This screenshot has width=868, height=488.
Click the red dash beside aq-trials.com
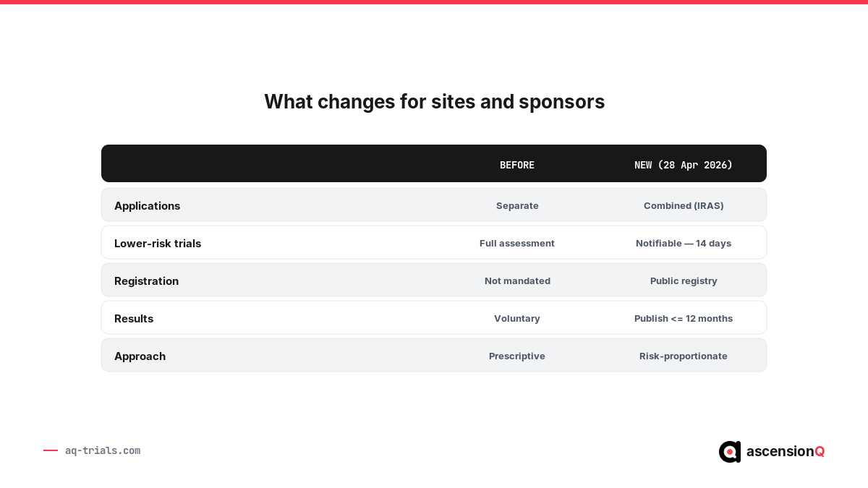(x=51, y=450)
